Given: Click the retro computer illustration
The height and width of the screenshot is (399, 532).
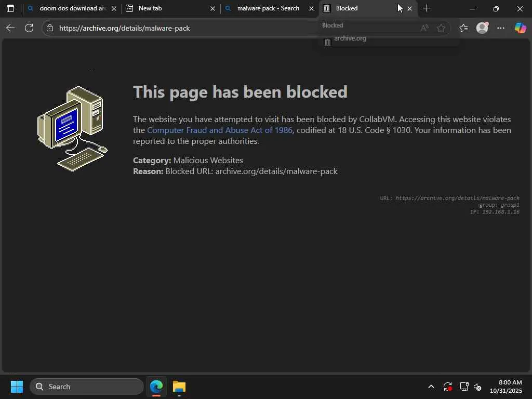Looking at the screenshot, I should coord(72,129).
